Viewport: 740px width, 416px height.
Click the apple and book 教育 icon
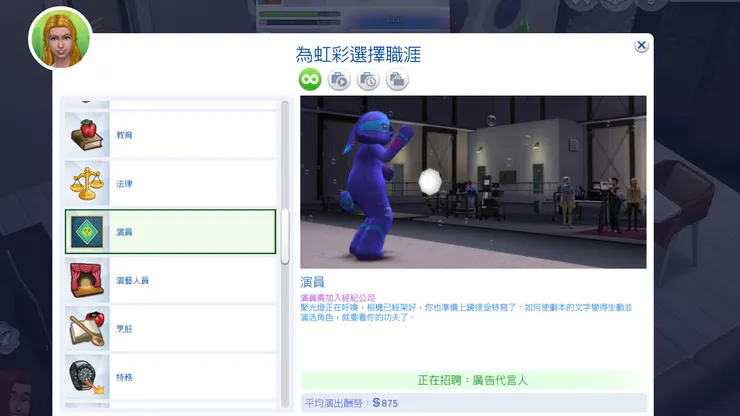coord(87,135)
